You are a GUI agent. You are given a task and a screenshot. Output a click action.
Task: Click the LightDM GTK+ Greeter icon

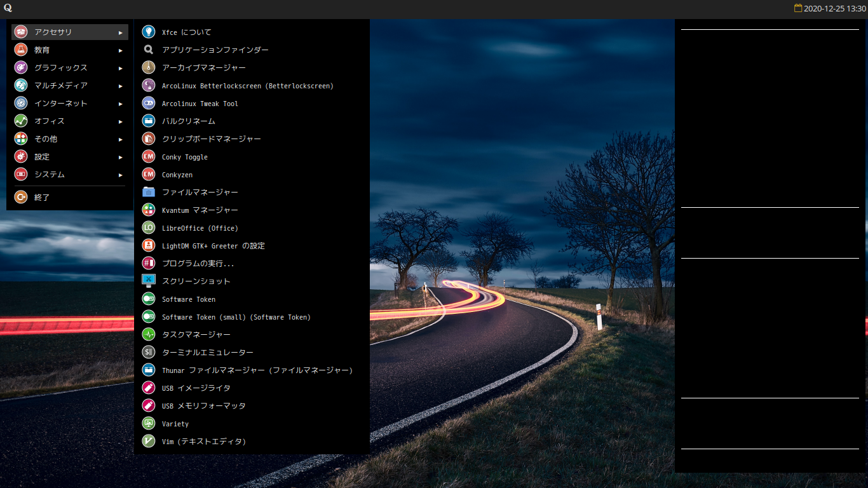148,245
